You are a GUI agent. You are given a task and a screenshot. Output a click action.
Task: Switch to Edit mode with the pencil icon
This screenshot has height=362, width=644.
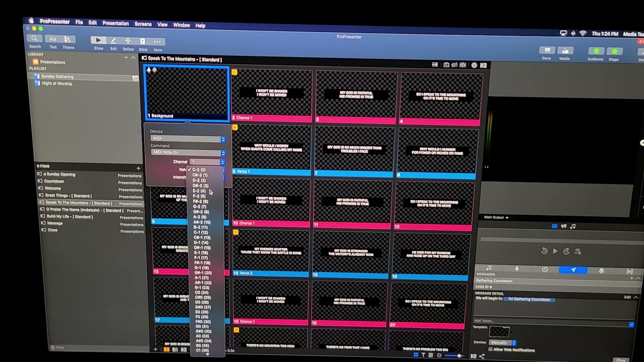[x=113, y=41]
